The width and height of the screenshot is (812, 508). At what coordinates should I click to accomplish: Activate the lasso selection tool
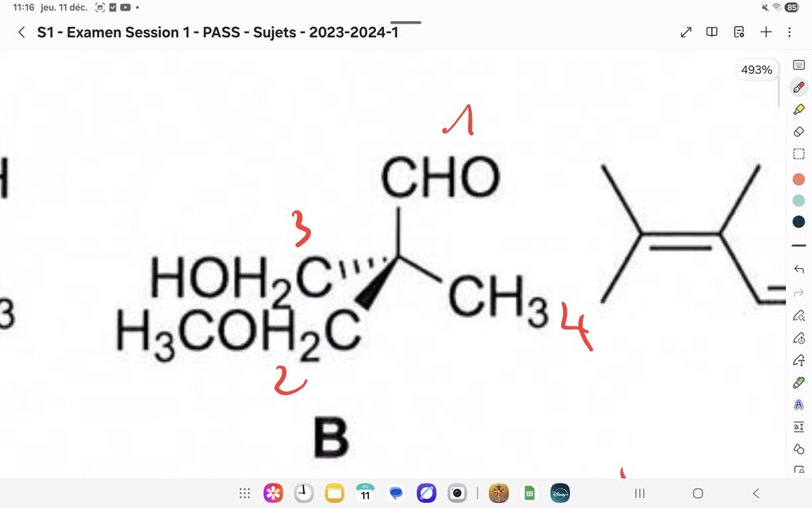[798, 153]
